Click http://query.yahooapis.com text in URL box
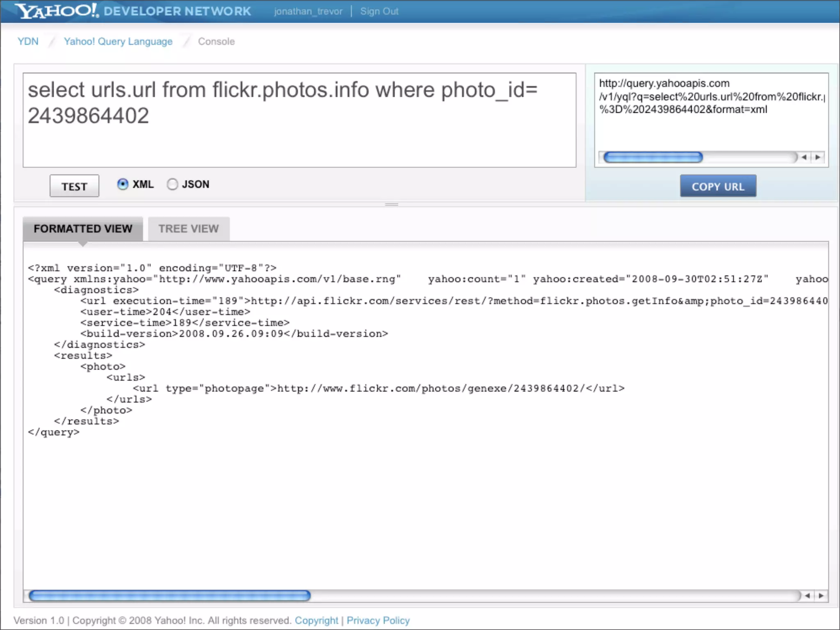This screenshot has width=840, height=630. pyautogui.click(x=664, y=83)
